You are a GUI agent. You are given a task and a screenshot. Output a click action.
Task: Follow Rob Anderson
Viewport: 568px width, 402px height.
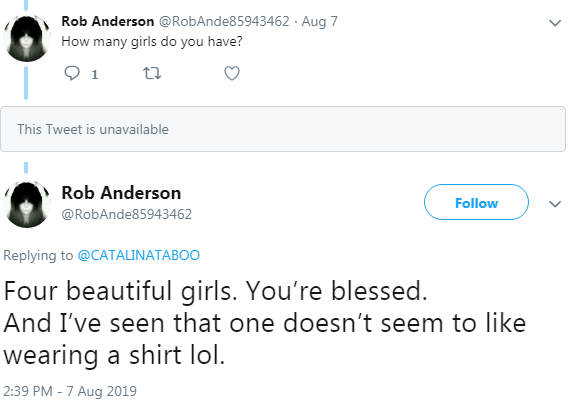coord(476,202)
